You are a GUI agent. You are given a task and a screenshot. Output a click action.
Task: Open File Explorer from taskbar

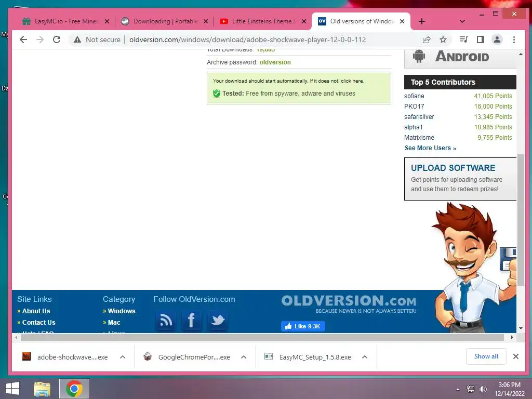point(42,389)
